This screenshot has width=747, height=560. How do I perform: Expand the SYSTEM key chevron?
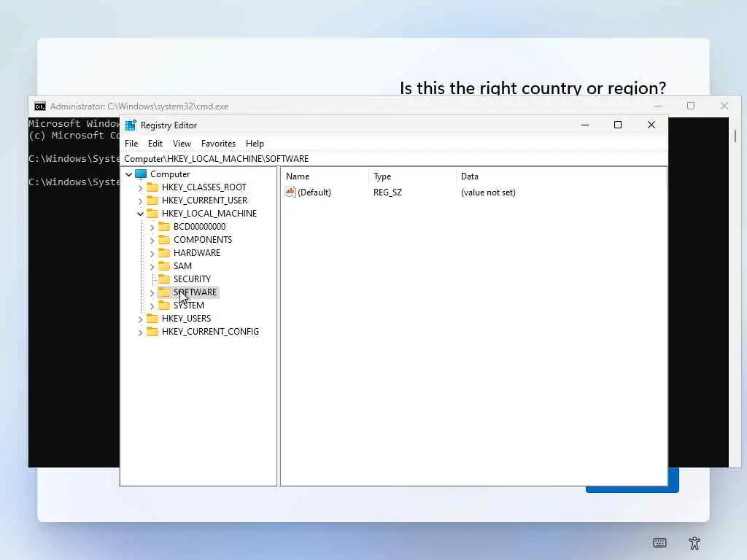click(152, 306)
